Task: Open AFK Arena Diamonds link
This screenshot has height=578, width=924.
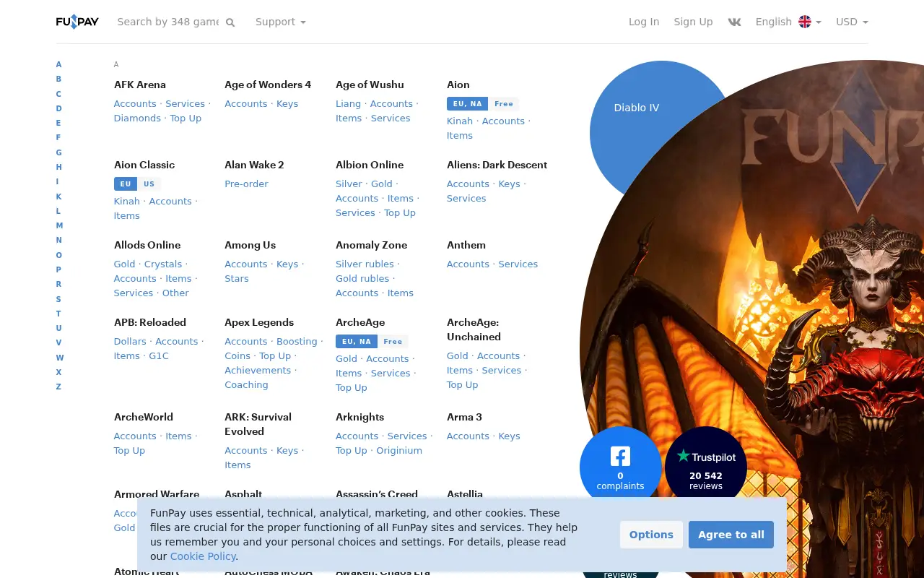Action: tap(137, 118)
